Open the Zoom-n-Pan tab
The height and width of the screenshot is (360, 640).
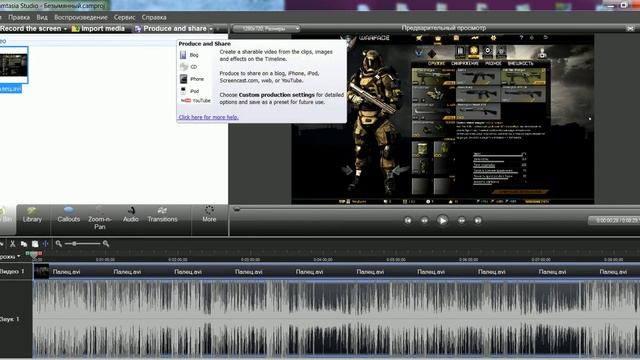click(100, 219)
